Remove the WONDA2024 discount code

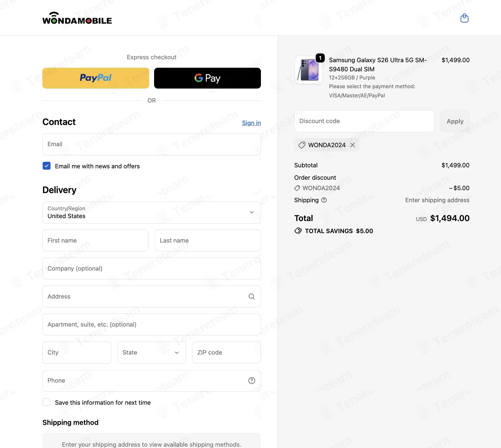click(352, 145)
